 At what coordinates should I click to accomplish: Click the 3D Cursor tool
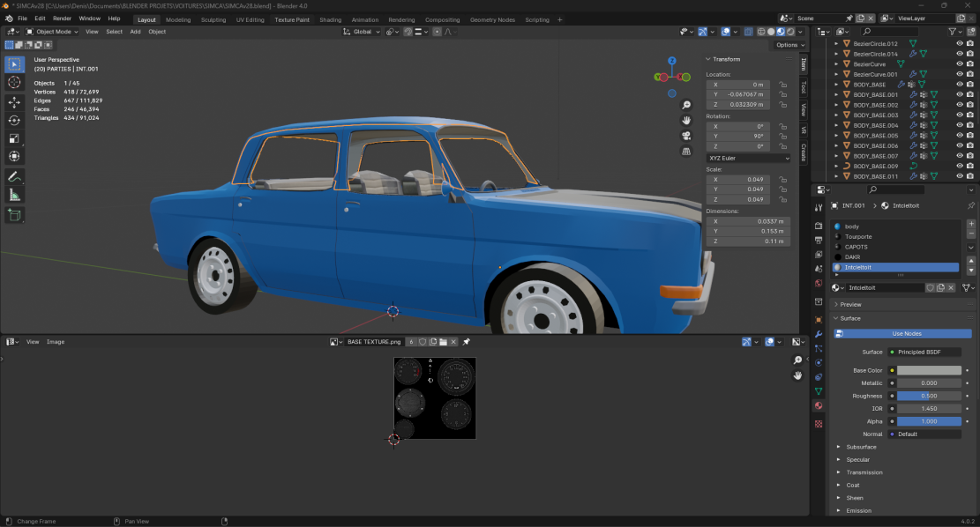tap(14, 82)
